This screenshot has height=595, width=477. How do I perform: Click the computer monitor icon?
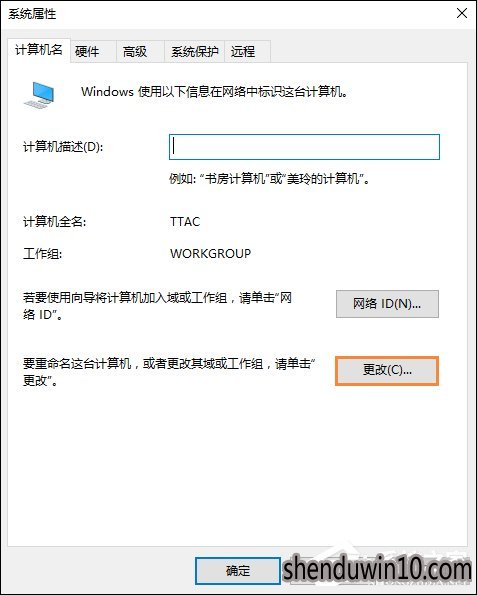[x=39, y=94]
